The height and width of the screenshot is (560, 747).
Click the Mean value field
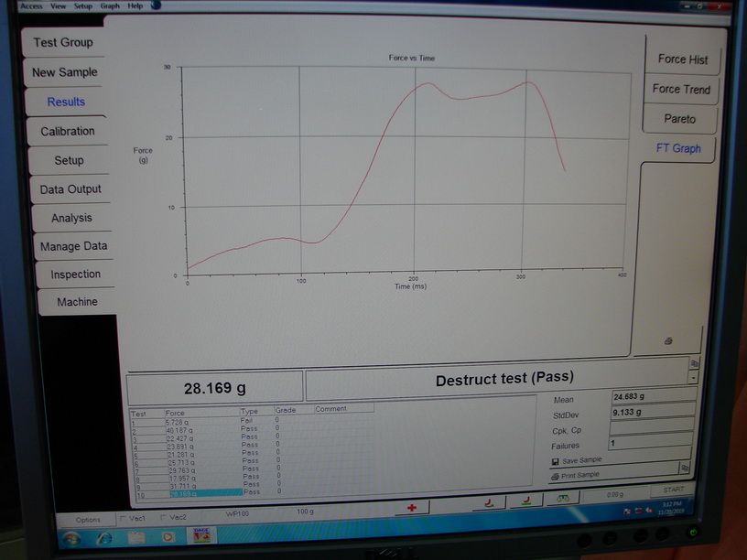point(650,397)
